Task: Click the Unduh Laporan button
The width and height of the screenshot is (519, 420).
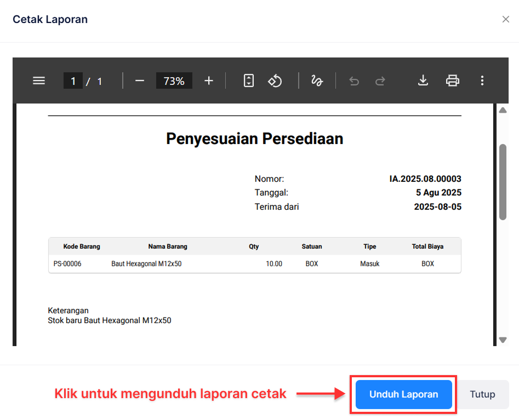Action: click(403, 394)
